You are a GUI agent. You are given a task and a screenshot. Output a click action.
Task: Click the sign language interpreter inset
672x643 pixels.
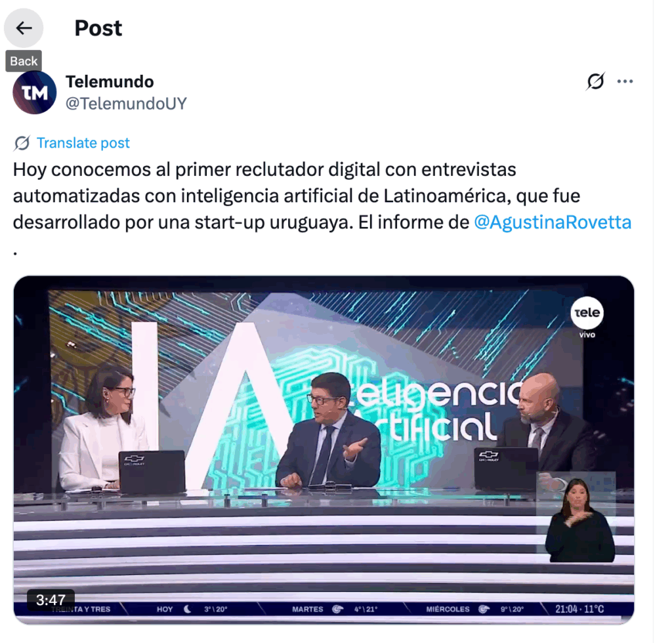point(576,517)
